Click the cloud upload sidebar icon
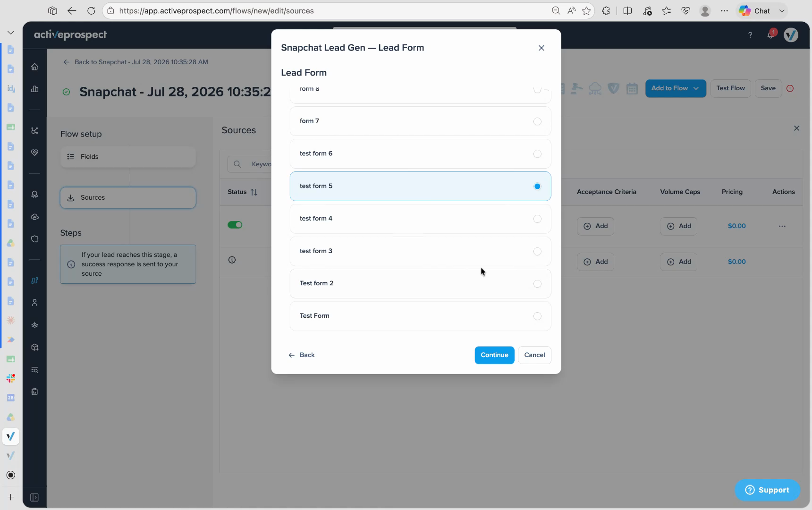The image size is (812, 510). [34, 217]
